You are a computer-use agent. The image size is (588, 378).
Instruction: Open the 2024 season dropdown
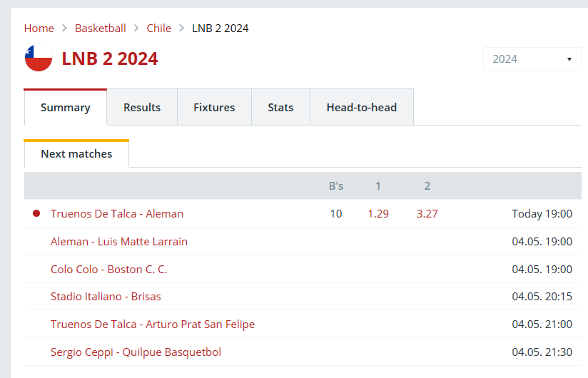532,58
